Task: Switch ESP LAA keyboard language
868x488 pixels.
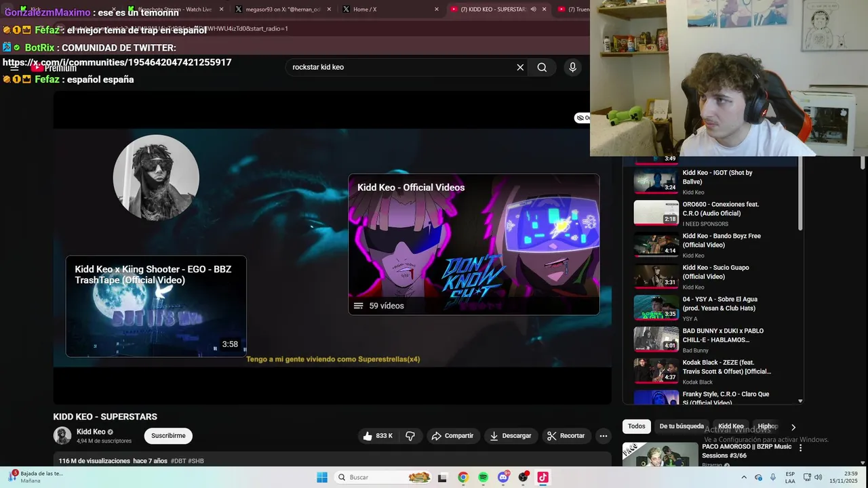Action: point(790,477)
